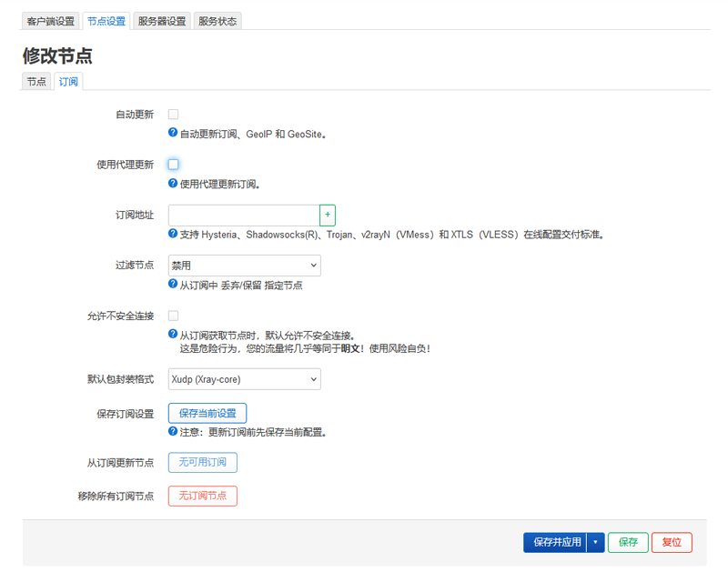Click inside the 订阅地址 input field

(243, 215)
